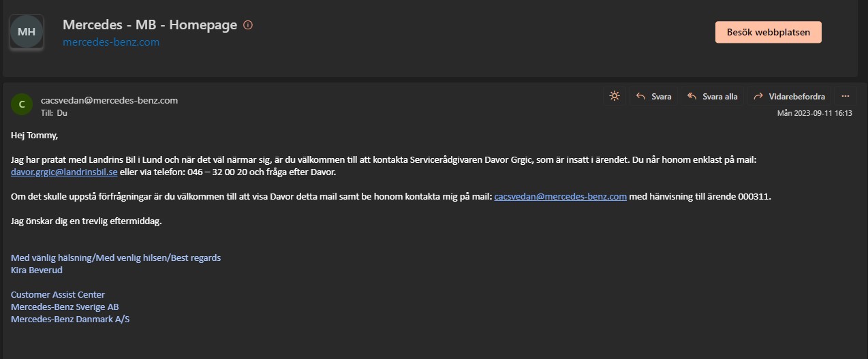This screenshot has height=359, width=868.
Task: Choose Svara alla to reply all
Action: (x=712, y=97)
